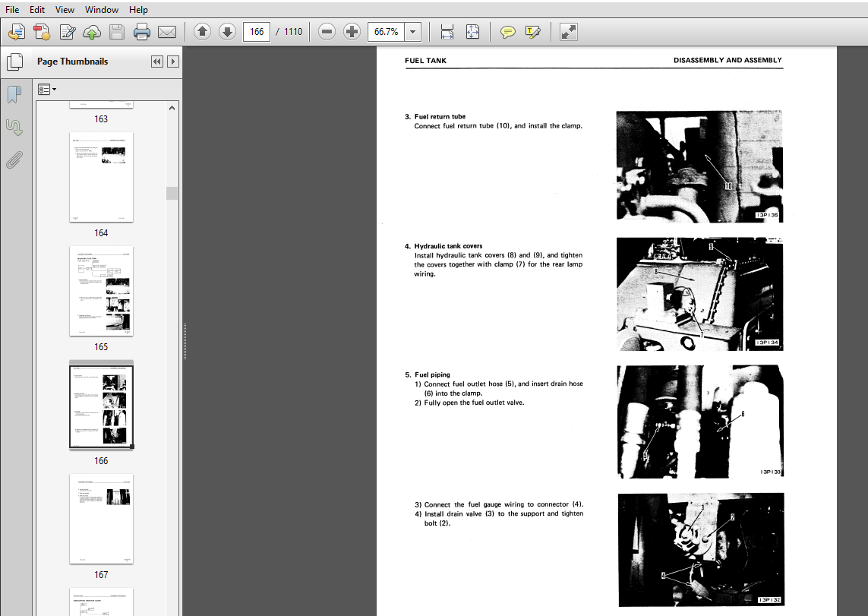
Task: Click the FUEL TANK page header
Action: coord(425,60)
